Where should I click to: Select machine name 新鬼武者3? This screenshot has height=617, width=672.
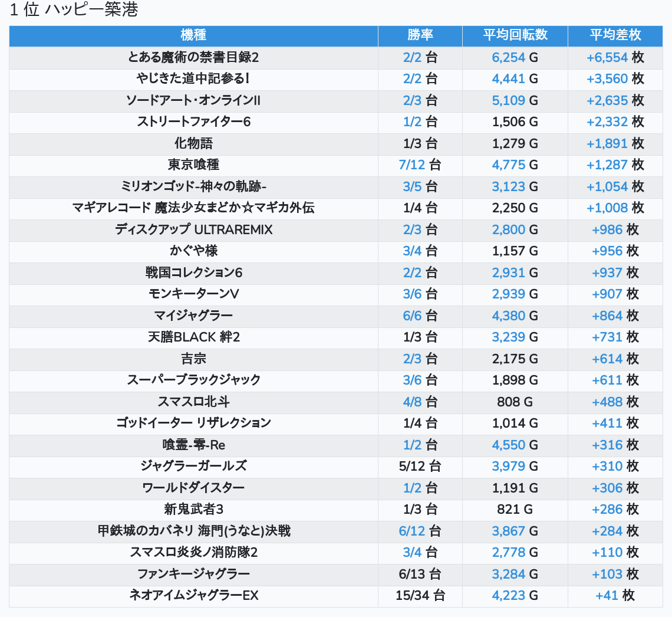[193, 510]
